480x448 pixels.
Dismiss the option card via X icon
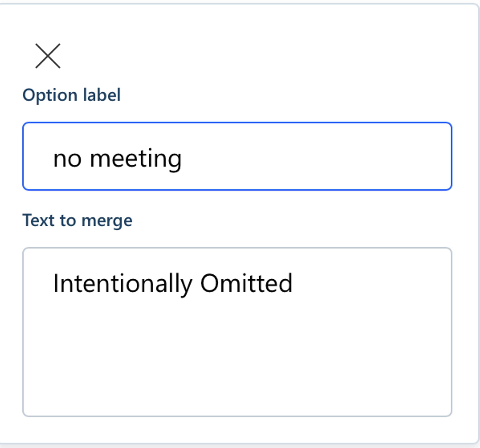click(48, 56)
